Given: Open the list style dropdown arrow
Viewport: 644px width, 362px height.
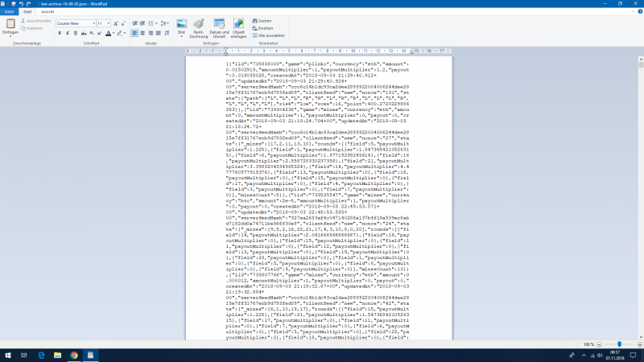Looking at the screenshot, I should (156, 23).
